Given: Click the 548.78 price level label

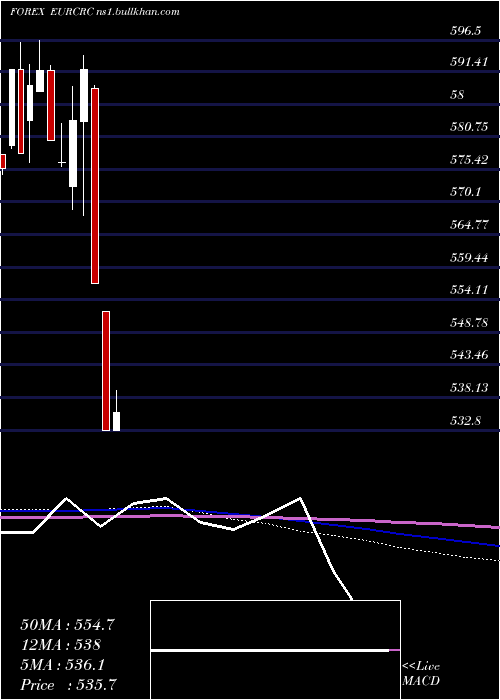Looking at the screenshot, I should (x=468, y=323).
